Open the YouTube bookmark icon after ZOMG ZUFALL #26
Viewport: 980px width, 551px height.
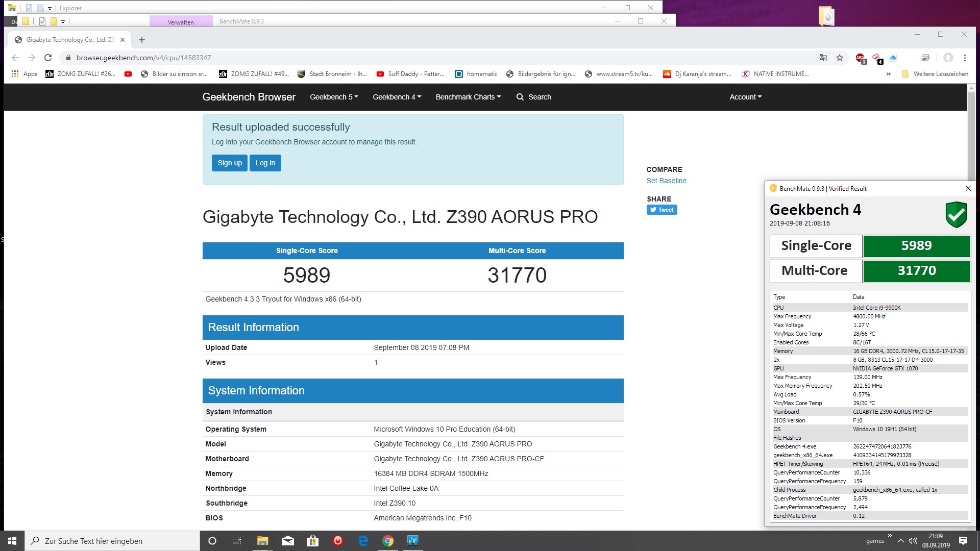128,74
